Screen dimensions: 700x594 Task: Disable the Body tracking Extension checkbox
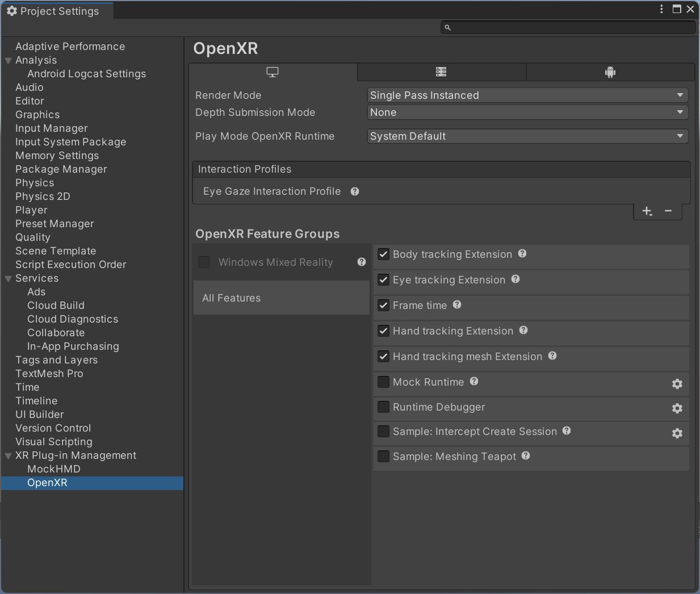click(x=384, y=254)
